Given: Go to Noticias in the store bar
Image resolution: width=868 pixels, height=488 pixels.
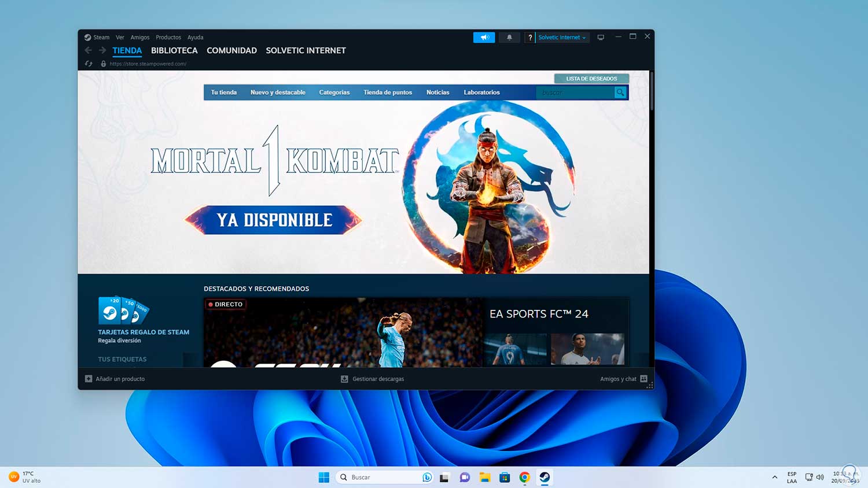Looking at the screenshot, I should pyautogui.click(x=438, y=93).
